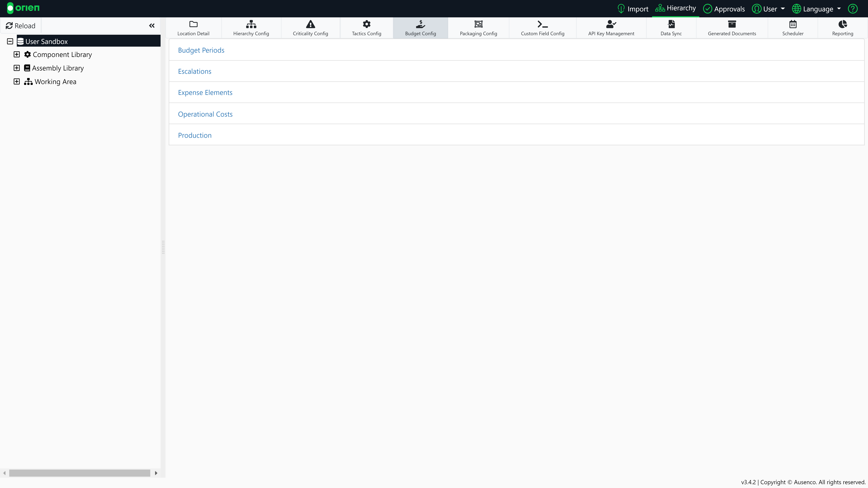Collapse the User Sandbox tree node
This screenshot has height=488, width=868.
click(x=10, y=41)
